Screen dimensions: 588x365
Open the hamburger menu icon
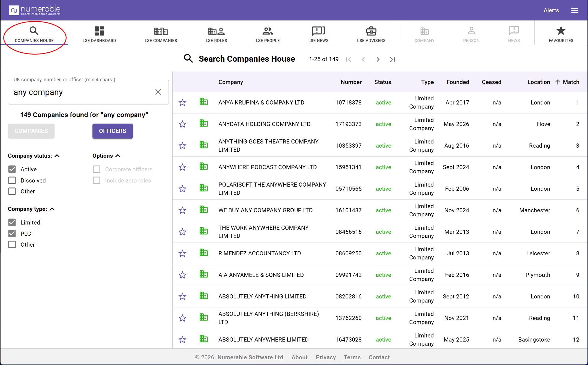[574, 10]
